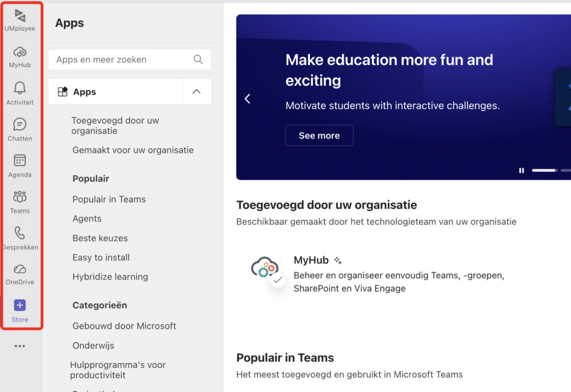The width and height of the screenshot is (571, 392).
Task: Click 'Make education more fun' banner heading
Action: [x=389, y=70]
